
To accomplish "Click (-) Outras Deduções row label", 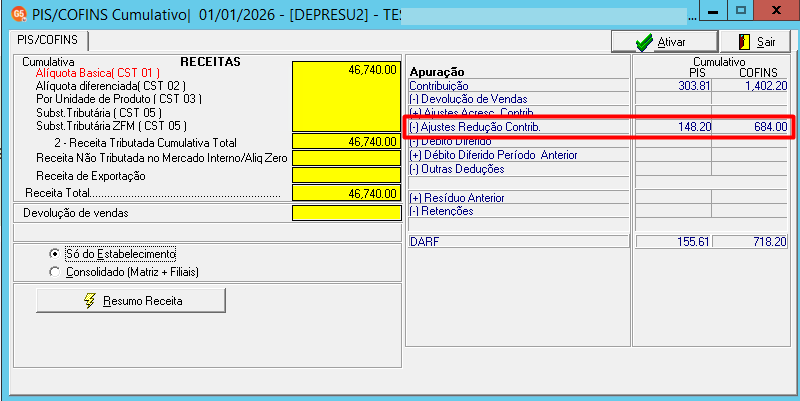I will (457, 169).
